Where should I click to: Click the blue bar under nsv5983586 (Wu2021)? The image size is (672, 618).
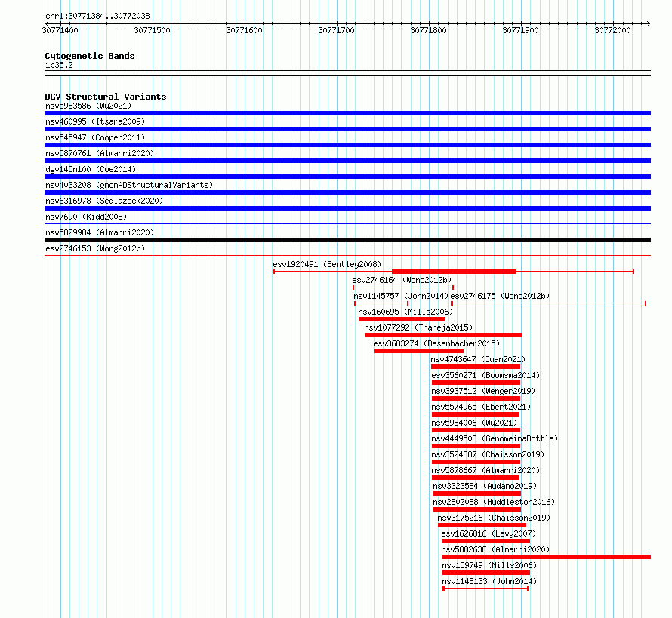click(x=347, y=113)
